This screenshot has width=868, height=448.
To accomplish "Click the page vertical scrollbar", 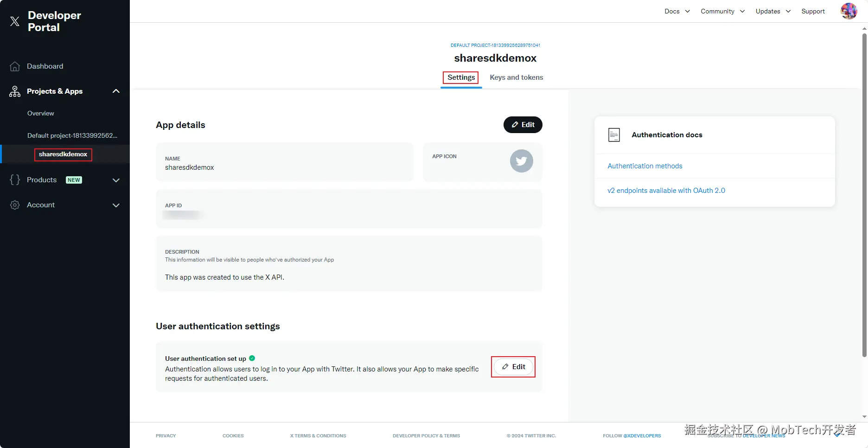I will click(x=864, y=195).
